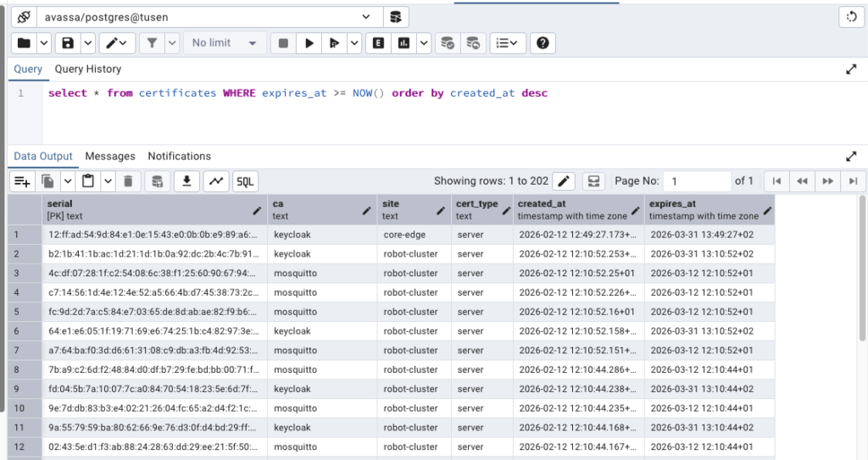Click the Last page navigation button
This screenshot has width=868, height=460.
[853, 181]
